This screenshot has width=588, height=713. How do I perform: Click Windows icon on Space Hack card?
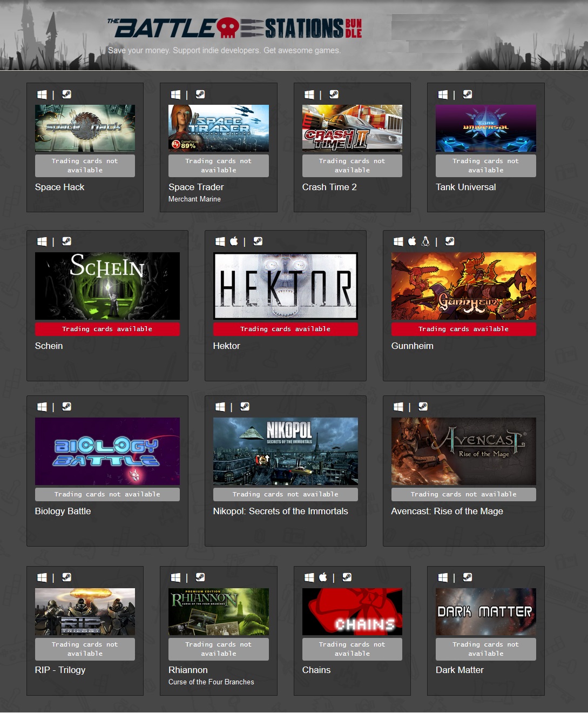point(42,95)
